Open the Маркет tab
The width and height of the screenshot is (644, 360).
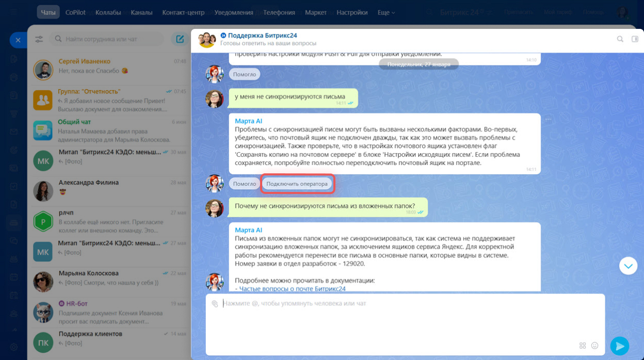click(316, 12)
